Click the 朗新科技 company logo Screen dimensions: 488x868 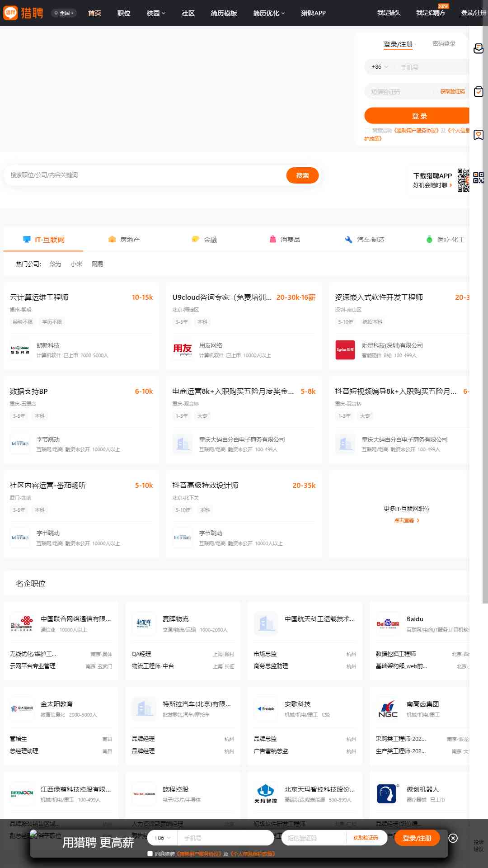pyautogui.click(x=20, y=350)
